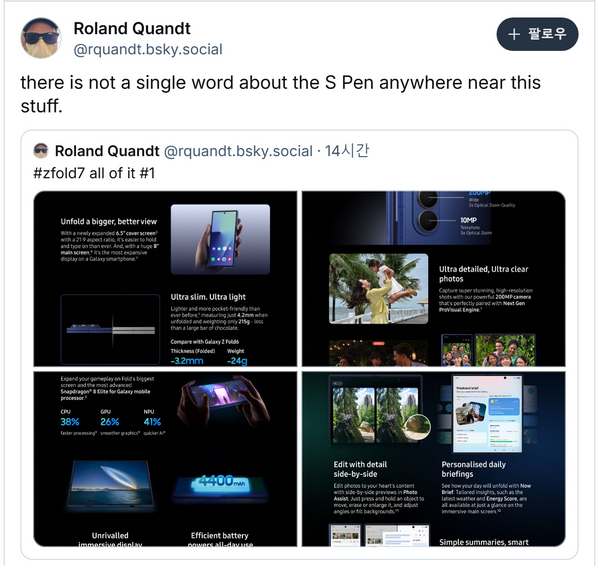The width and height of the screenshot is (600, 566).
Task: Open the small avatar in the quoted post
Action: pyautogui.click(x=41, y=151)
